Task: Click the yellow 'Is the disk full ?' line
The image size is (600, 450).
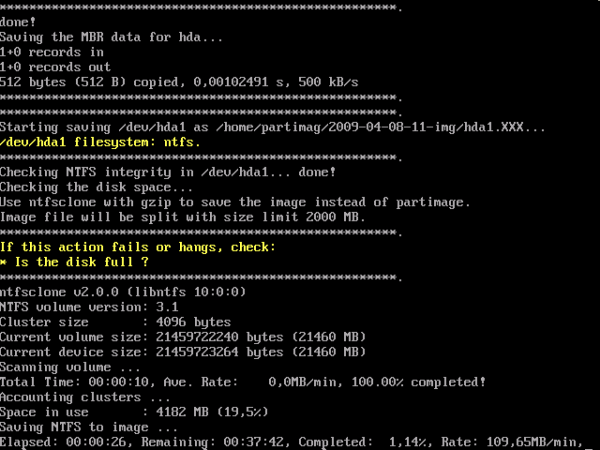Action: tap(76, 261)
